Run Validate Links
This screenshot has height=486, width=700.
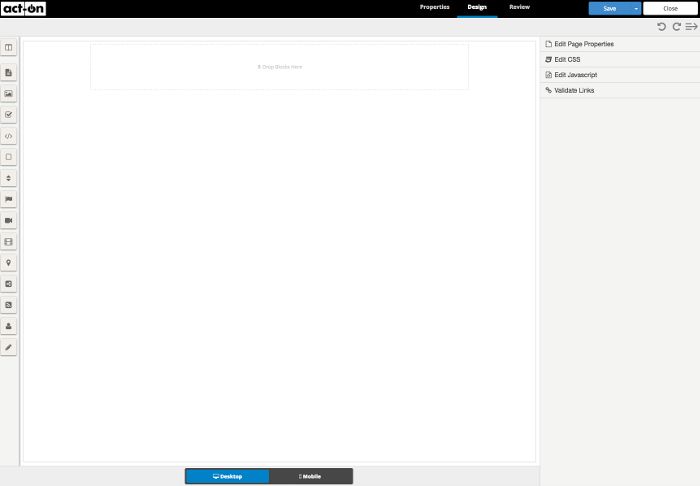(620, 90)
